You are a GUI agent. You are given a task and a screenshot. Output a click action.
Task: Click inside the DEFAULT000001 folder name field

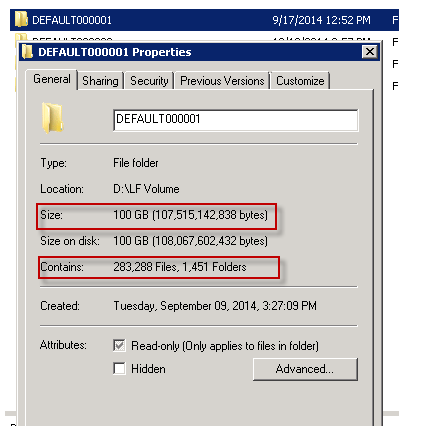(236, 120)
